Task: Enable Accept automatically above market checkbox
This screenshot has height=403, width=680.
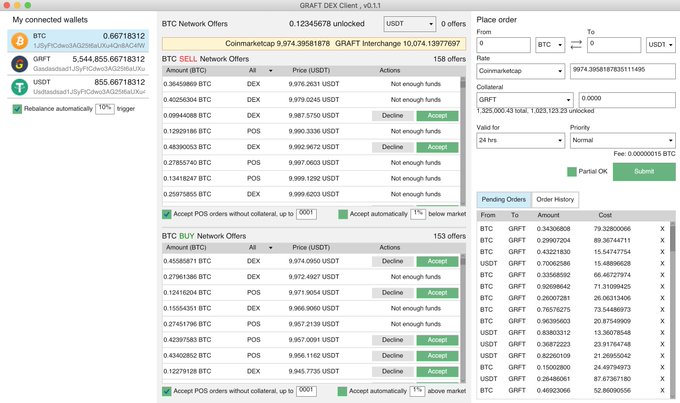Action: [x=342, y=391]
